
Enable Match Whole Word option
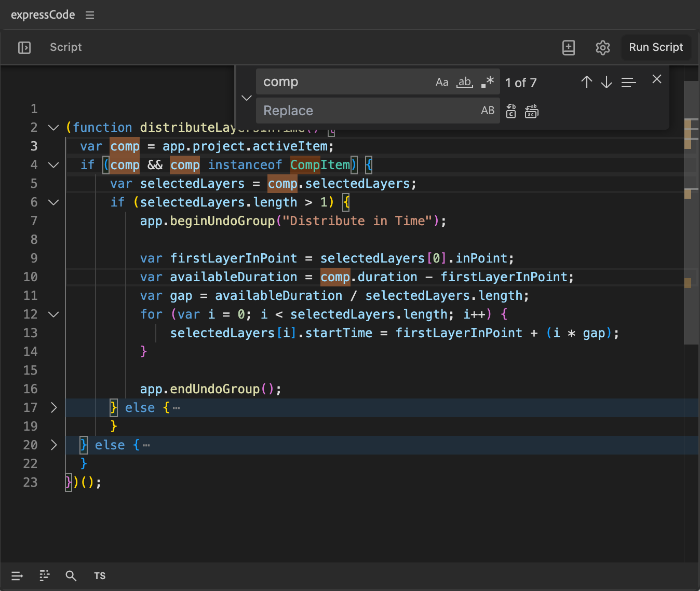(464, 81)
